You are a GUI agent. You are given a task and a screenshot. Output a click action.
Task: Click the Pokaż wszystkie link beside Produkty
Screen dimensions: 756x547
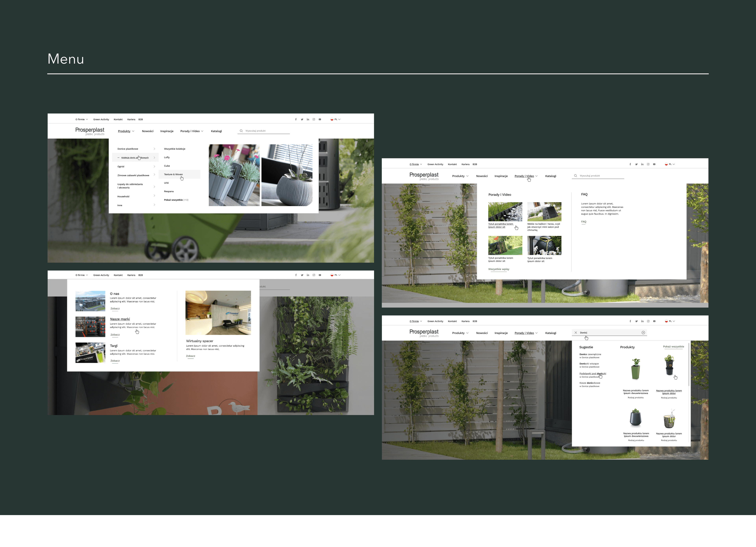(673, 347)
